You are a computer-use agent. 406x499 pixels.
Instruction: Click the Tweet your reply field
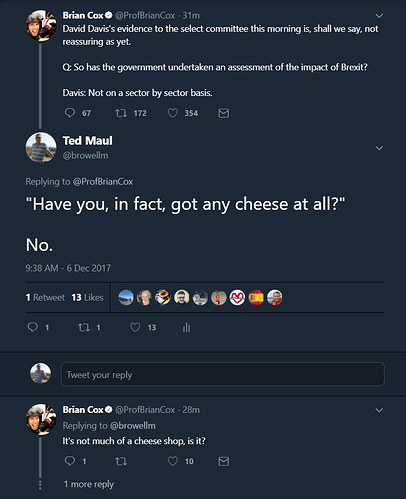coord(223,374)
